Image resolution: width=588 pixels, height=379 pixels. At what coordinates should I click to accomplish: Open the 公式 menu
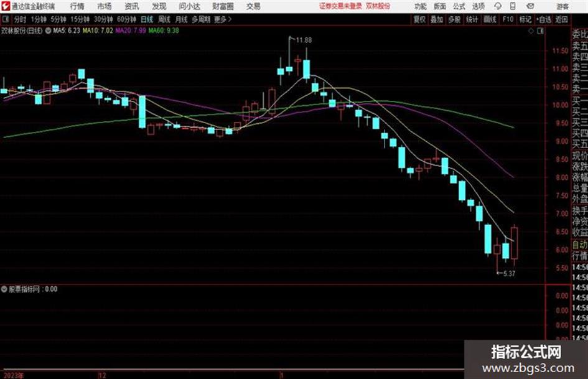(459, 6)
